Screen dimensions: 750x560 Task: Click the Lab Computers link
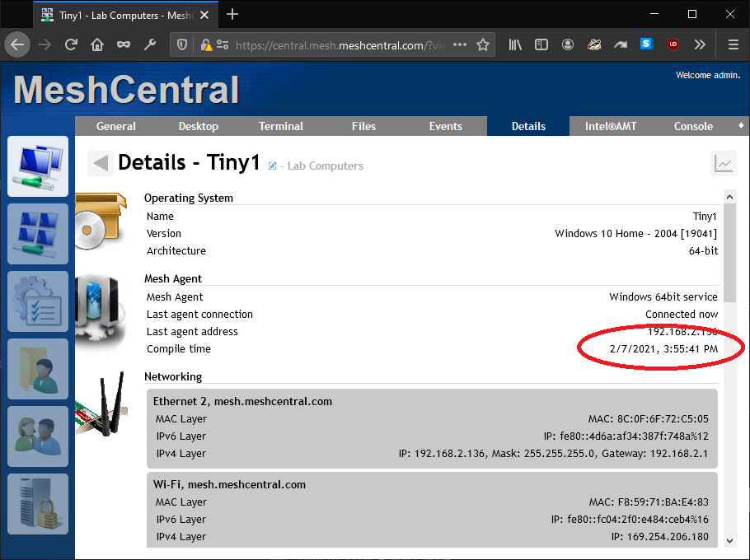pyautogui.click(x=325, y=166)
